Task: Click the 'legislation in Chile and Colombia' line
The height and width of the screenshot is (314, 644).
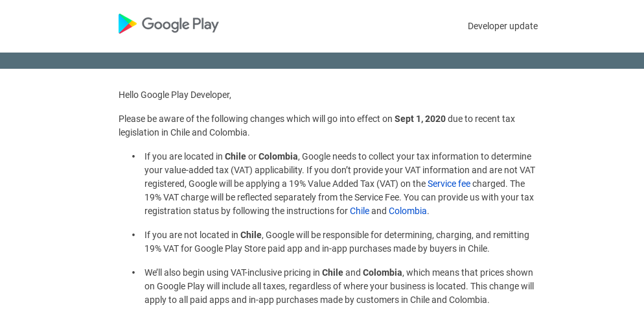Action: (x=184, y=132)
